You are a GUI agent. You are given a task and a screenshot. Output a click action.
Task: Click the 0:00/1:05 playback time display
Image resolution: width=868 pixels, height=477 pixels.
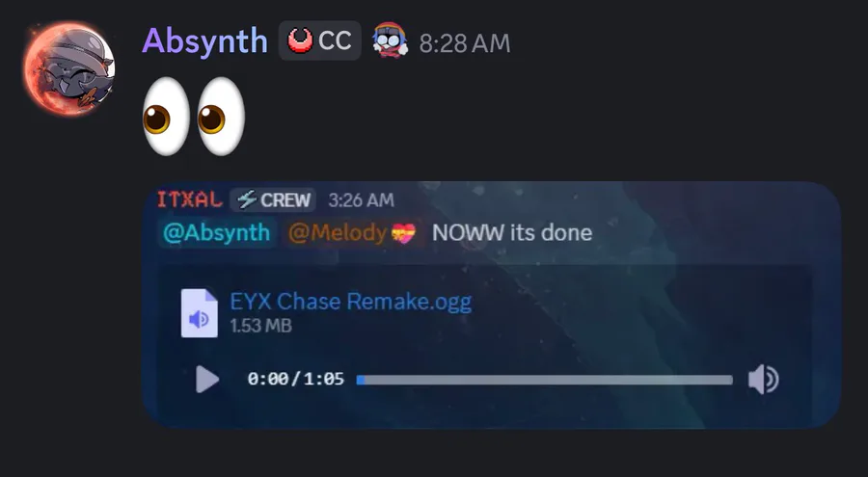click(296, 379)
